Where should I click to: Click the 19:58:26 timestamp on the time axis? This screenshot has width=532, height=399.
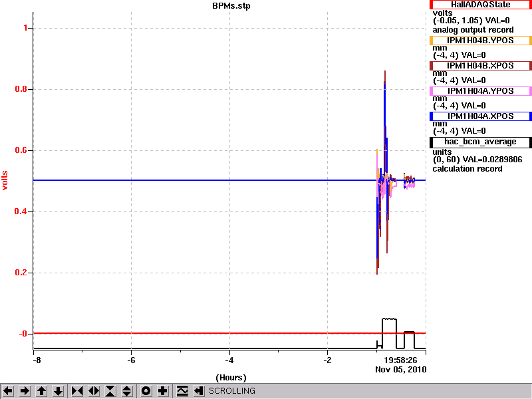[400, 360]
